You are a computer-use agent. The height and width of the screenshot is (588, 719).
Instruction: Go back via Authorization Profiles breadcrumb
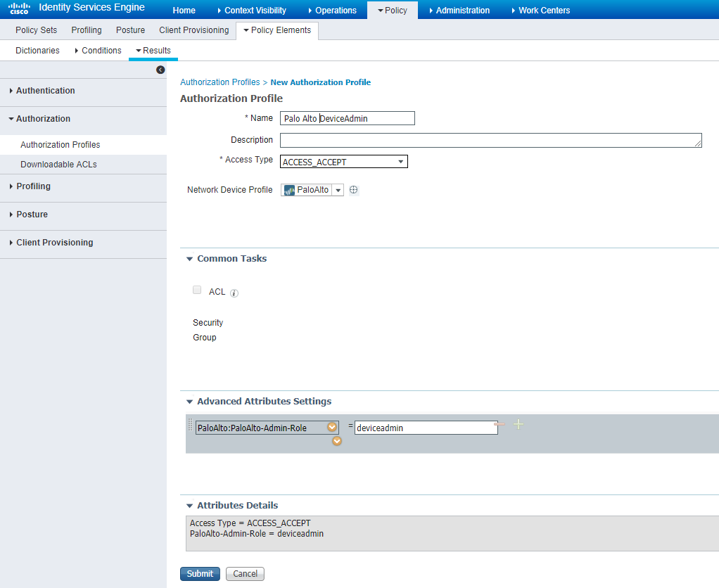220,82
